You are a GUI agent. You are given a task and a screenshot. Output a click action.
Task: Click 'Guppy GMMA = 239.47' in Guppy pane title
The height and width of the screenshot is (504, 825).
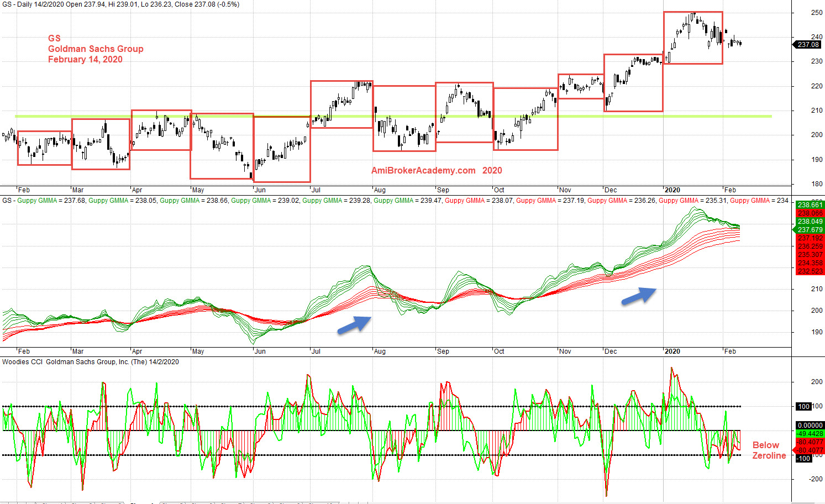408,201
